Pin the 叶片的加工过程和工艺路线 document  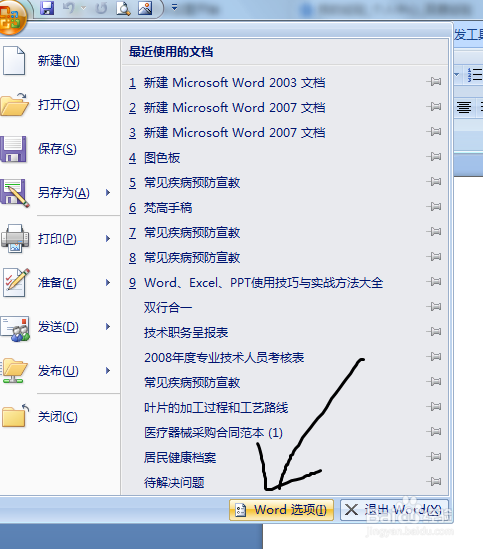(x=434, y=407)
